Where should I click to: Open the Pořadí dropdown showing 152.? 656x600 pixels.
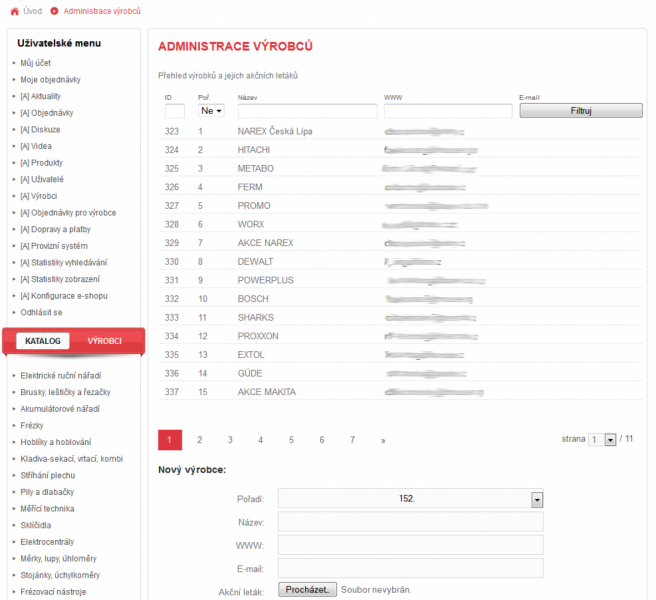point(410,499)
